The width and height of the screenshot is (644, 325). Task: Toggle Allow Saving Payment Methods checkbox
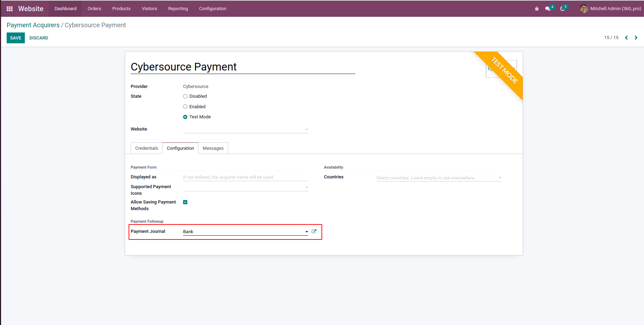(x=185, y=202)
